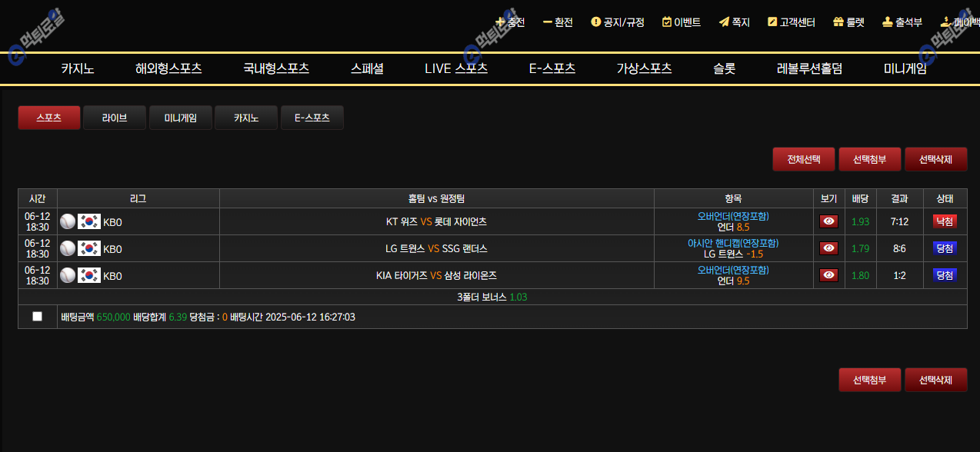Open the 해외형스포츠 menu

coord(168,68)
